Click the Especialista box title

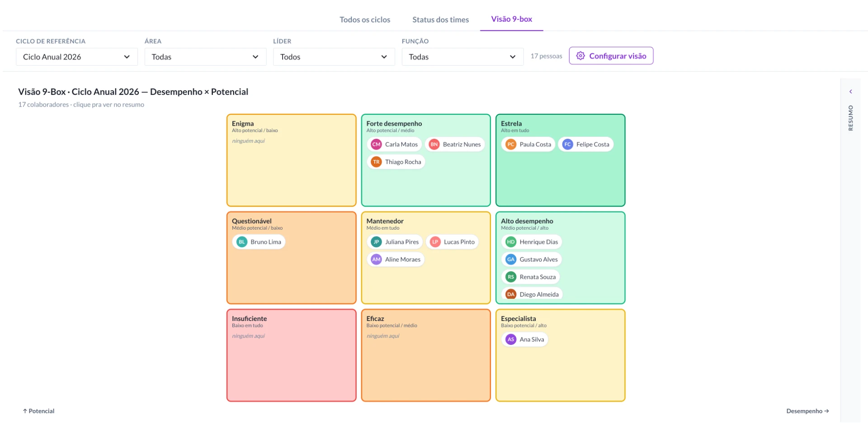[519, 319]
